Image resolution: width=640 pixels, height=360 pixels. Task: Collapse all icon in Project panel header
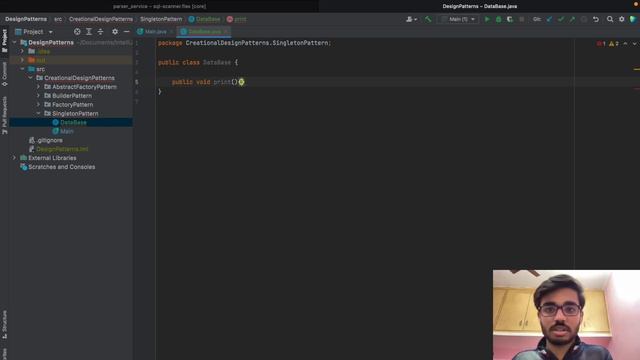(100, 31)
